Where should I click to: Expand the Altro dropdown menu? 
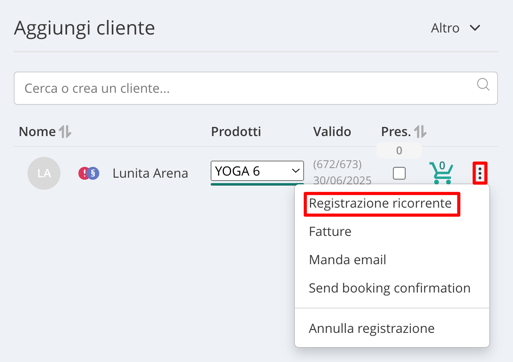click(x=455, y=28)
